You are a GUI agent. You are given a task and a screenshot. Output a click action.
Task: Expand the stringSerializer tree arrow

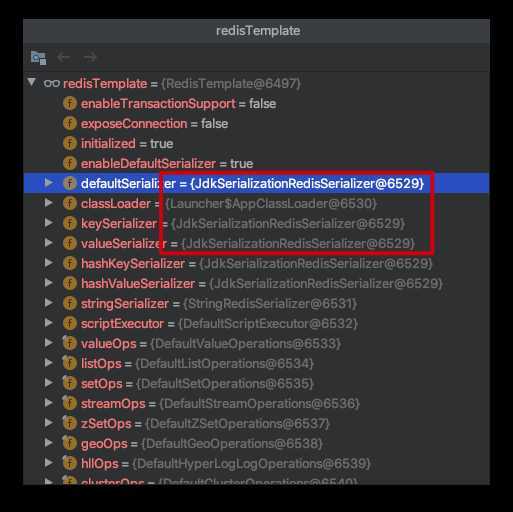(x=49, y=303)
